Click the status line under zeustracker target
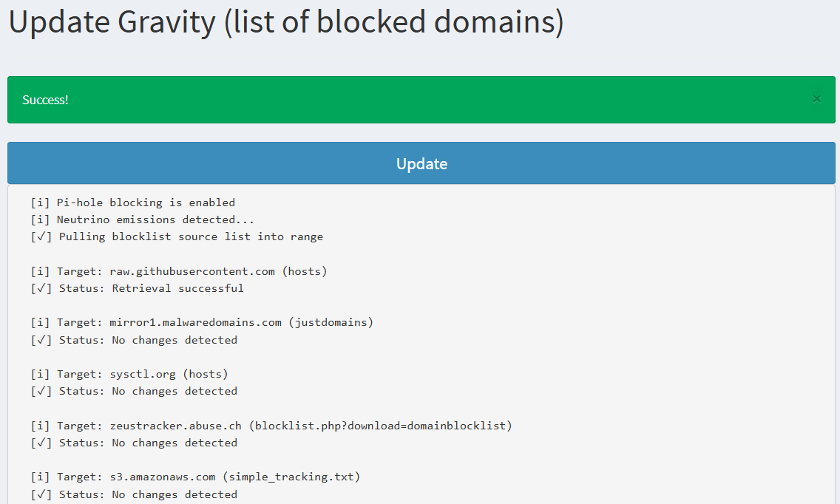Viewport: 840px width, 504px height. click(134, 443)
